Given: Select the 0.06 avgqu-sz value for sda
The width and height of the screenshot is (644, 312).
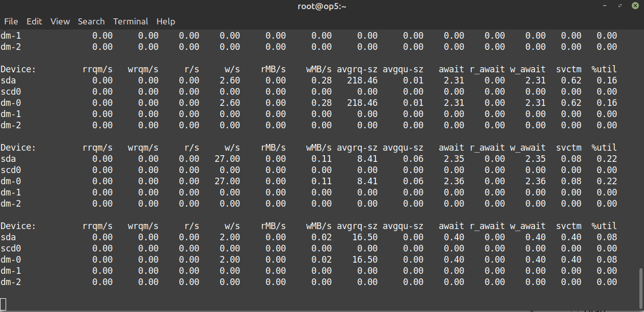Looking at the screenshot, I should click(413, 159).
